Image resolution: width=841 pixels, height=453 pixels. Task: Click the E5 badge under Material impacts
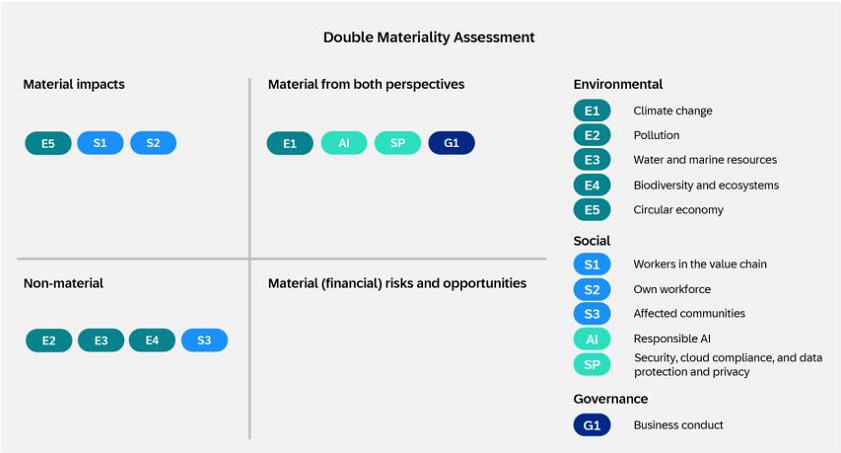(48, 143)
